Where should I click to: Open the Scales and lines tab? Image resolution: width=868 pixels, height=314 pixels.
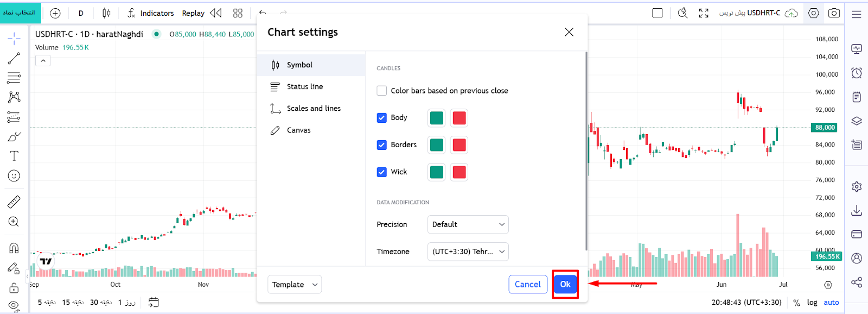tap(311, 108)
